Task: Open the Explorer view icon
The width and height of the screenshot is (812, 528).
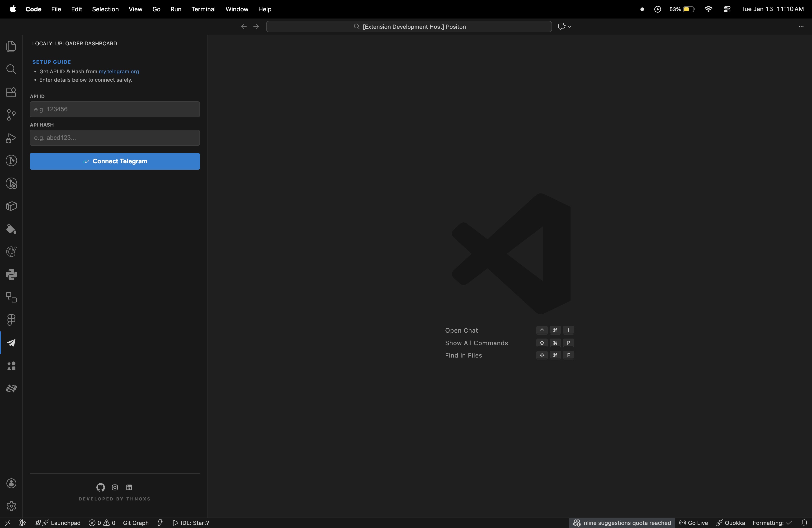Action: 11,46
